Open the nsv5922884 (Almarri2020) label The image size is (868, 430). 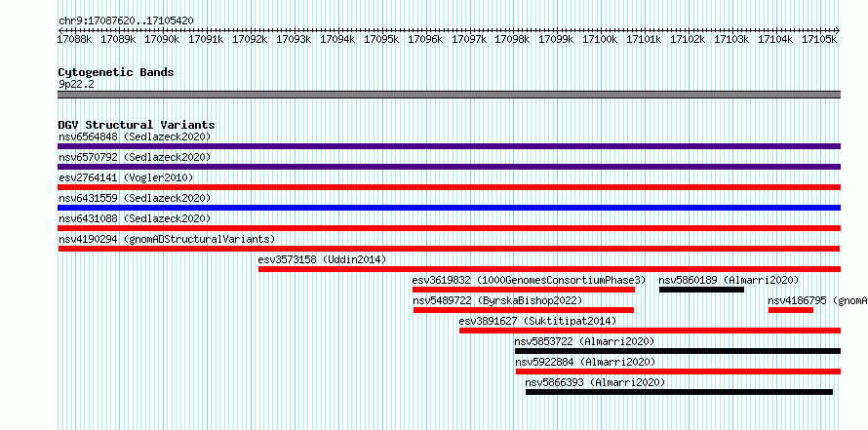(x=585, y=362)
